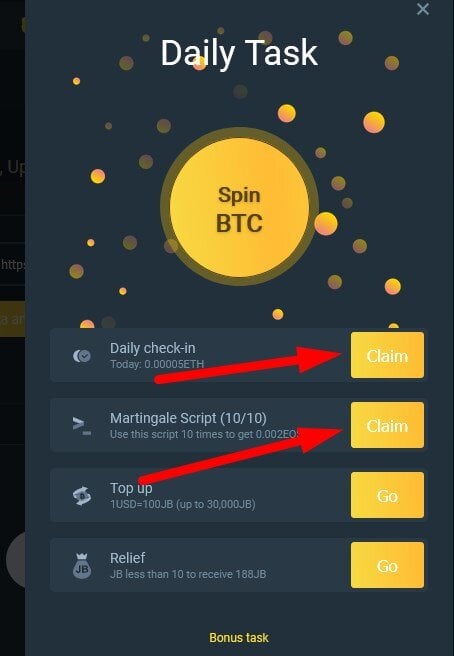Close the Daily Task popup
Viewport: 454px width, 656px height.
[423, 9]
